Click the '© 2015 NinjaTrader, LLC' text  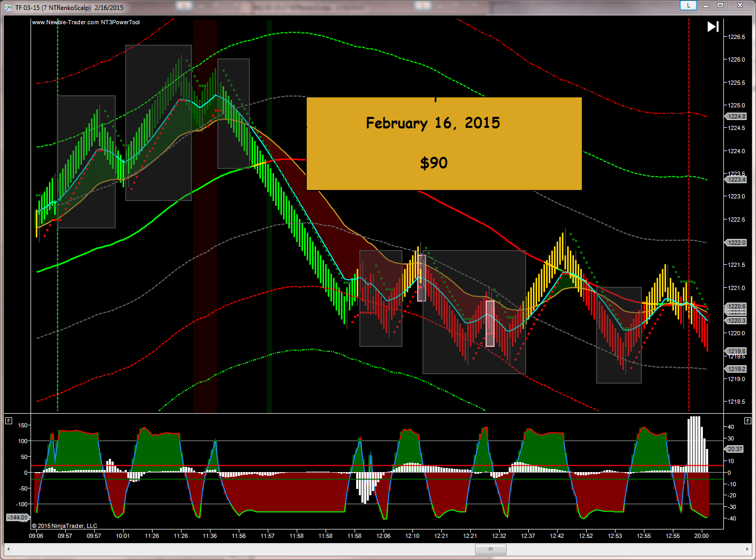point(64,526)
